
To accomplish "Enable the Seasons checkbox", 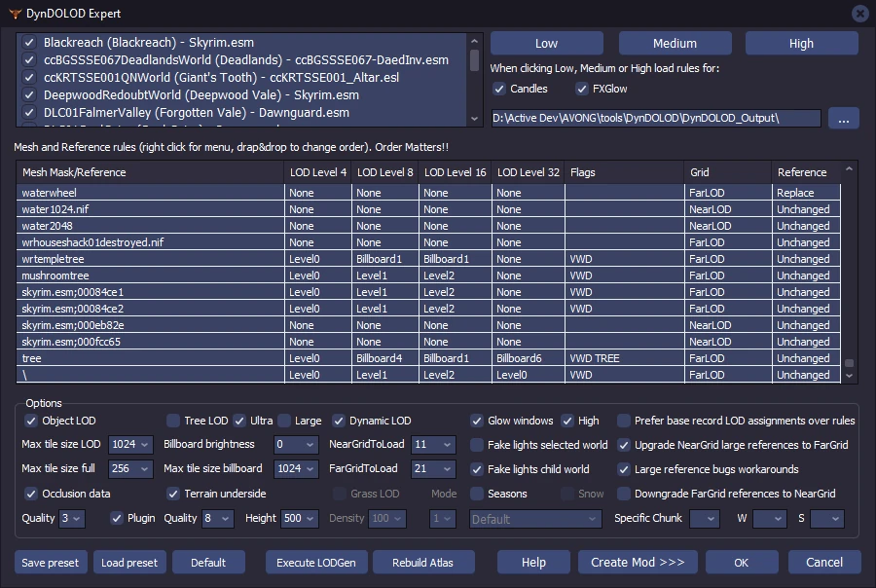I will click(x=477, y=494).
